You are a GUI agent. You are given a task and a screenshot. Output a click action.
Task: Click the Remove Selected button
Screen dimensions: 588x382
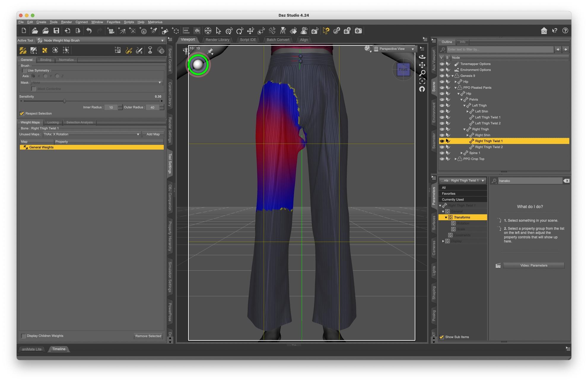pos(148,336)
